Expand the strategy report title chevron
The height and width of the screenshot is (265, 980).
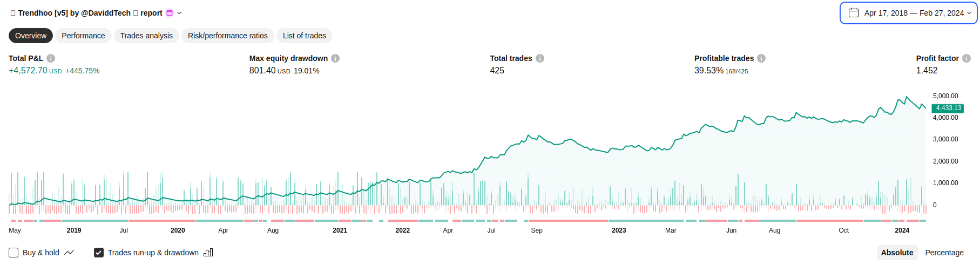pyautogui.click(x=180, y=13)
